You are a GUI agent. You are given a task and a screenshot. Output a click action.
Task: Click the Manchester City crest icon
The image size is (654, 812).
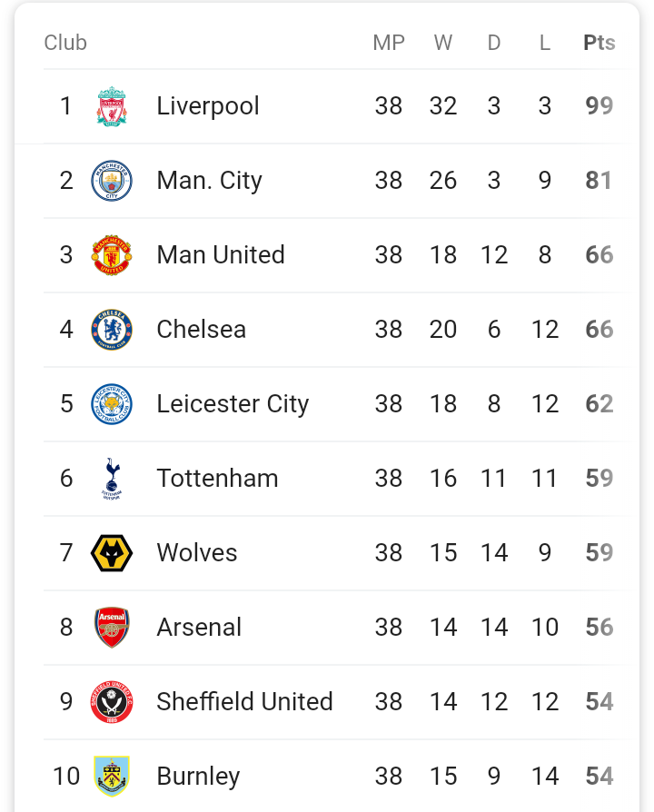coord(112,181)
